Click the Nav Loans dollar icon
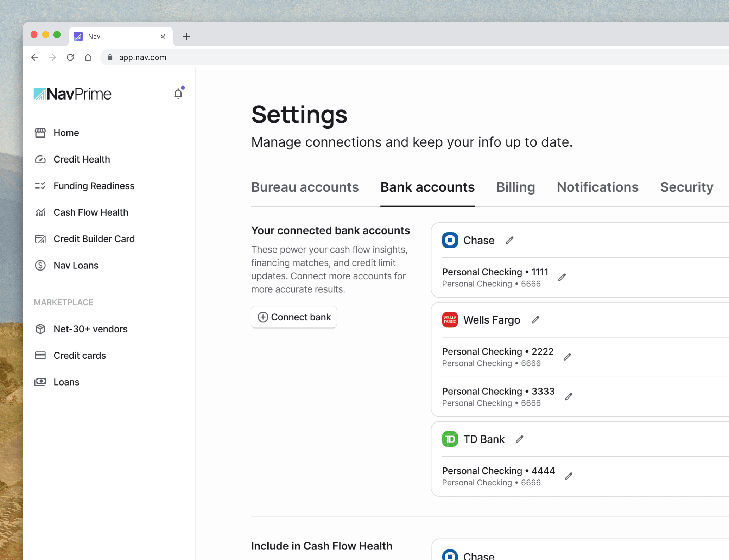 tap(40, 265)
